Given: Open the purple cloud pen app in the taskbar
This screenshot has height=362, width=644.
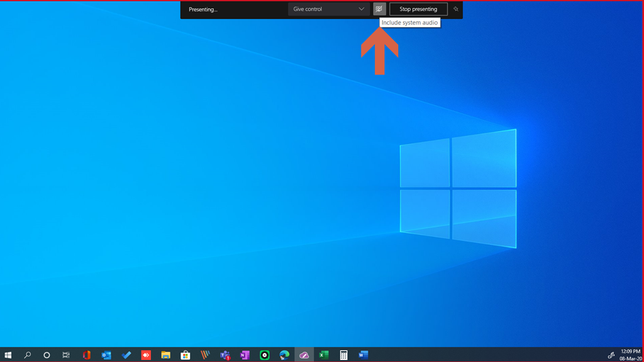Looking at the screenshot, I should click(x=304, y=354).
